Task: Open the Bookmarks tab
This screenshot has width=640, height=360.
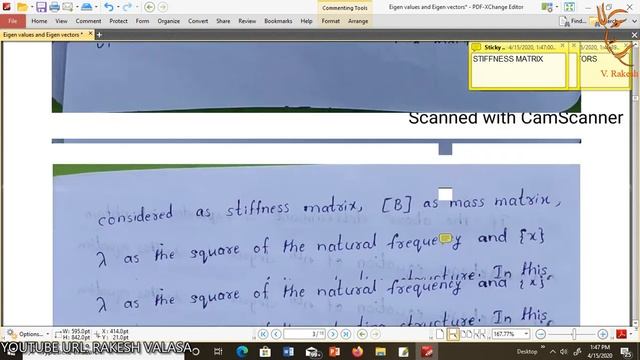Action: tap(278, 21)
